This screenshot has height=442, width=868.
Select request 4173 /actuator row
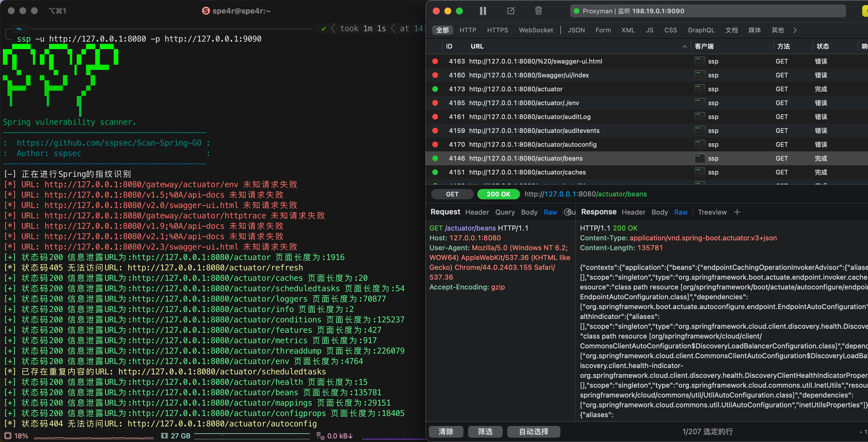pyautogui.click(x=647, y=89)
